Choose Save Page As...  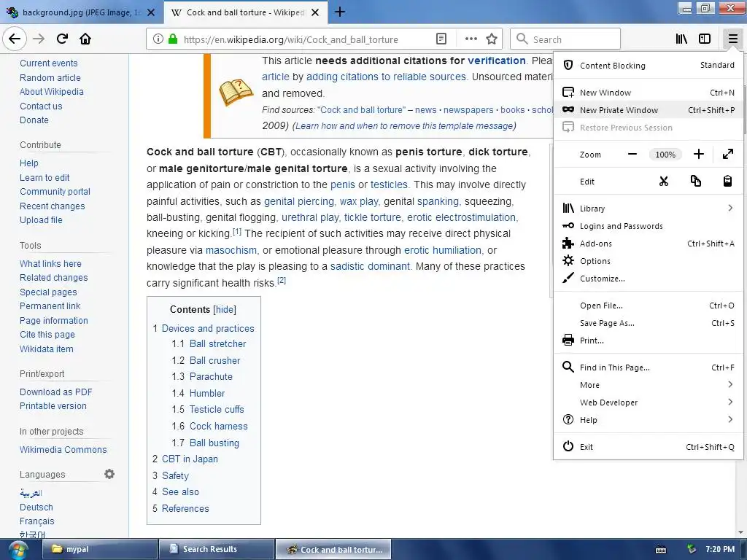coord(649,323)
